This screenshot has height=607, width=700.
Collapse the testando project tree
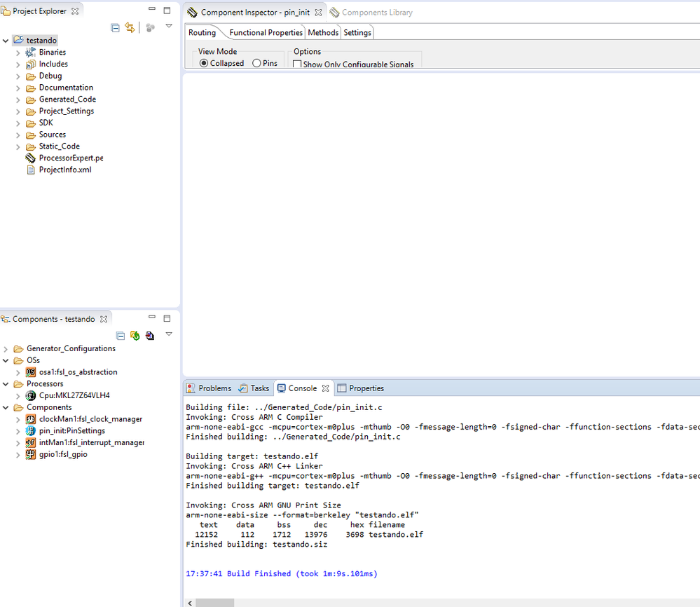tap(6, 41)
